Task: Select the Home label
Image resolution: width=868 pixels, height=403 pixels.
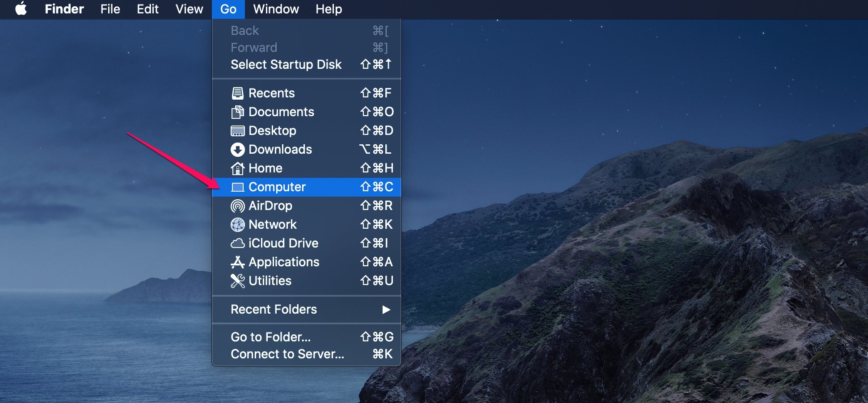Action: (x=265, y=168)
